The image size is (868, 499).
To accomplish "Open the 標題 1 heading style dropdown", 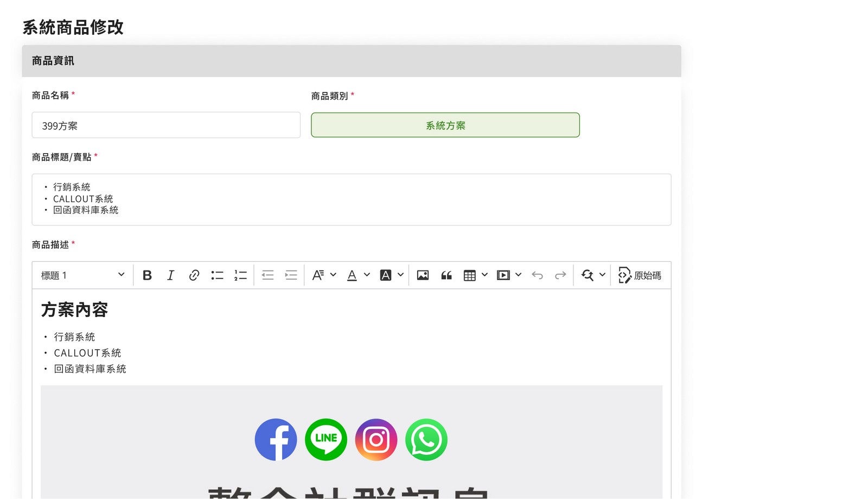I will 82,275.
